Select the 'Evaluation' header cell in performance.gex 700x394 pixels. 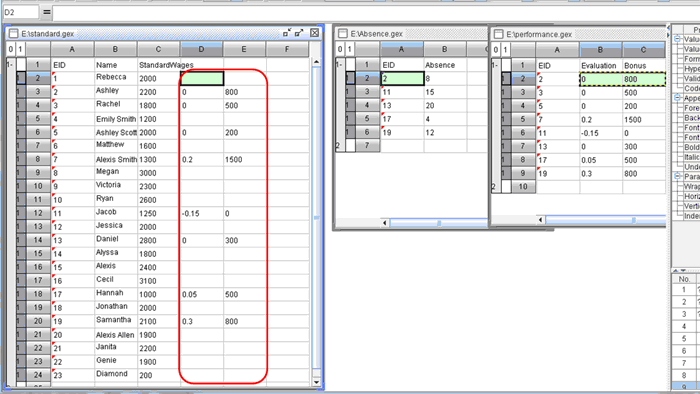click(x=601, y=66)
